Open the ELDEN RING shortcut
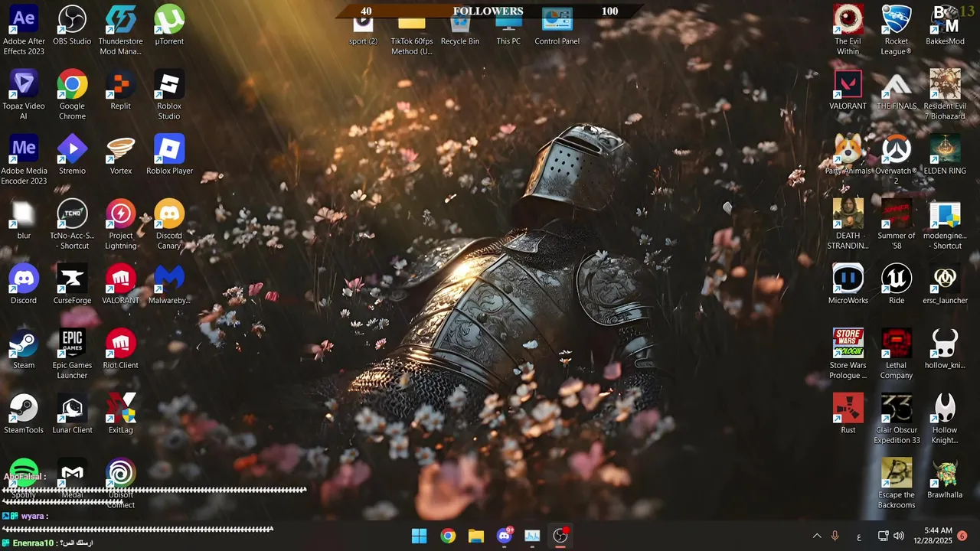 (x=945, y=155)
